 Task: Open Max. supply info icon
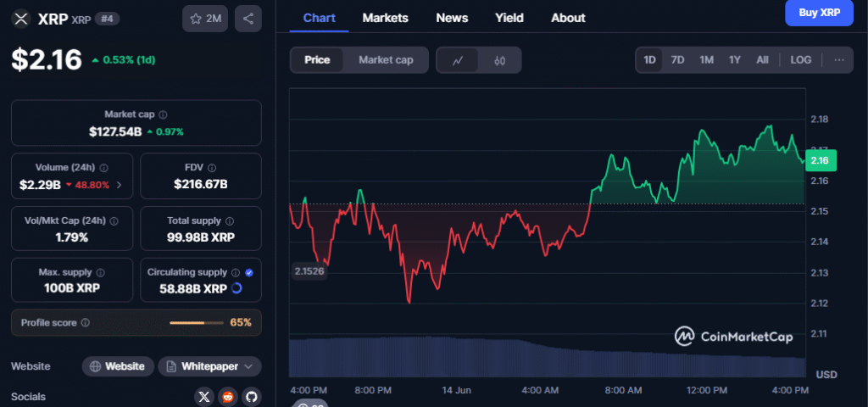(x=101, y=273)
